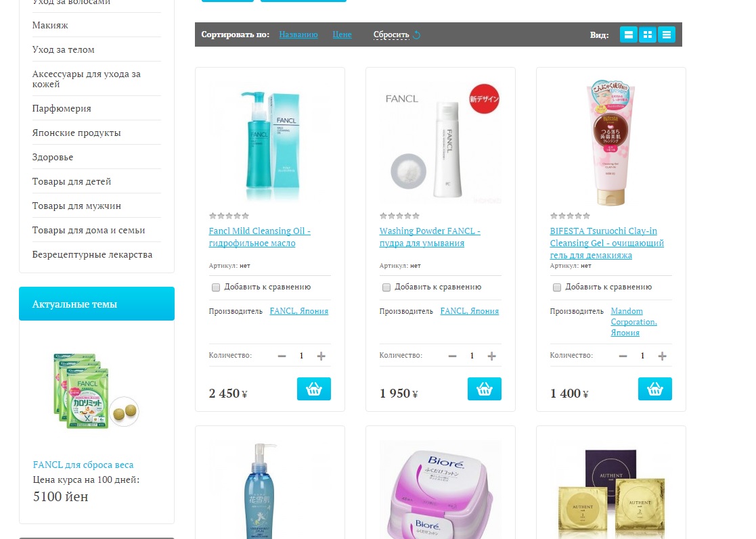Open the FANCL weight-loss product thumbnail

[96, 391]
